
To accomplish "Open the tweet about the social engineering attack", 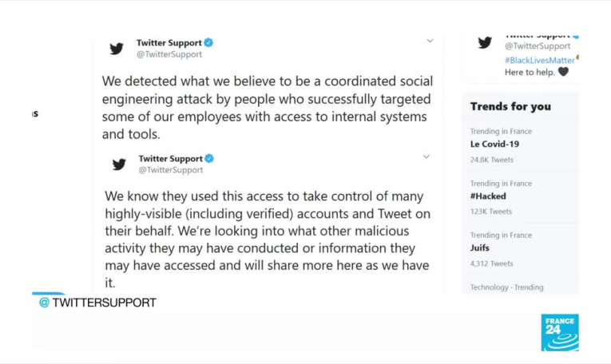I will 267,107.
